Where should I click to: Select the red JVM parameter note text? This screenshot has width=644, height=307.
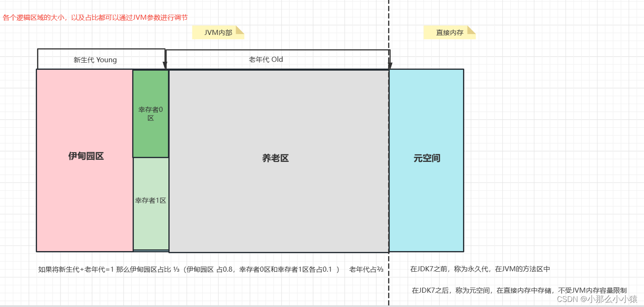tap(96, 17)
